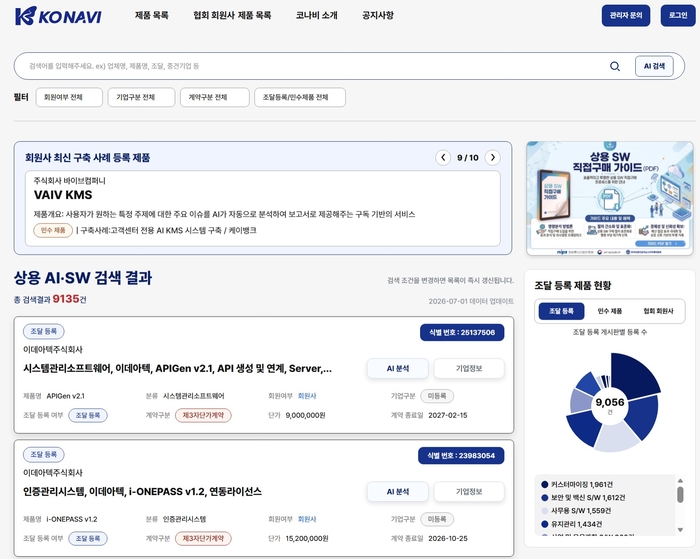700x559 pixels.
Task: Open the i-ONEPASS v1.2 product title
Action: coord(142,492)
